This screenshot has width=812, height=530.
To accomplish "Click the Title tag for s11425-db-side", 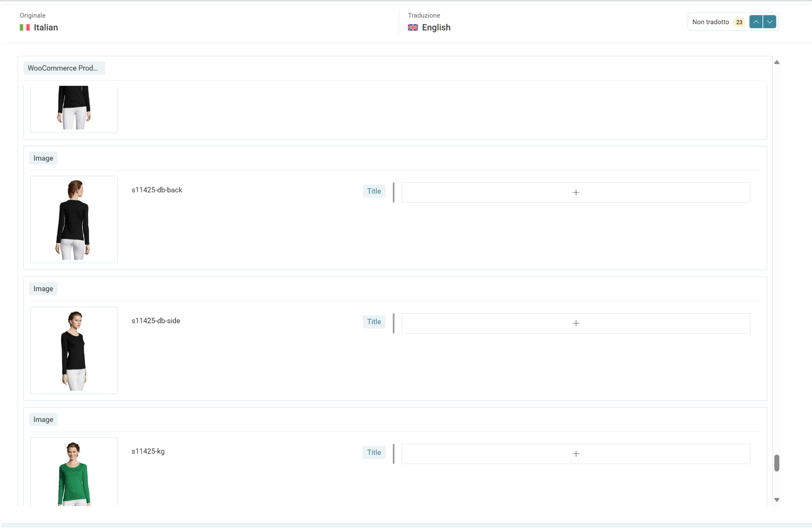I will click(374, 322).
